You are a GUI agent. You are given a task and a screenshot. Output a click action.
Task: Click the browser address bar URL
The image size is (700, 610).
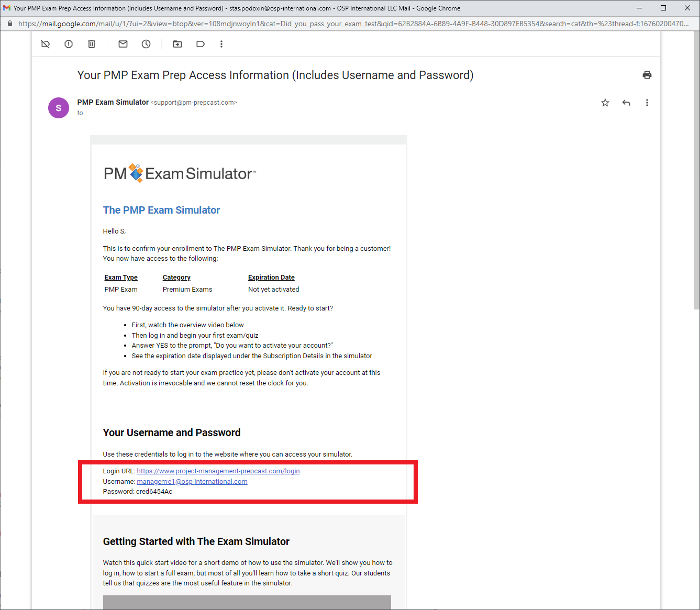point(353,24)
